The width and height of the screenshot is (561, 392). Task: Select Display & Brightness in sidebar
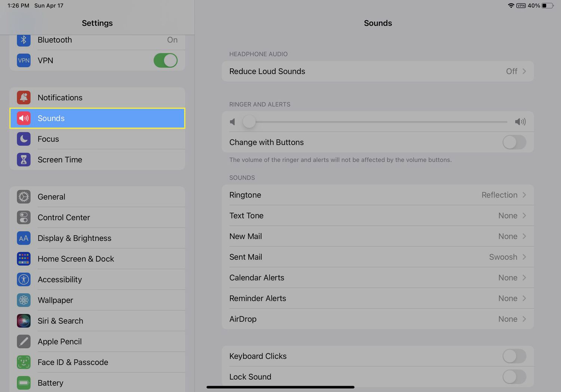coord(74,238)
